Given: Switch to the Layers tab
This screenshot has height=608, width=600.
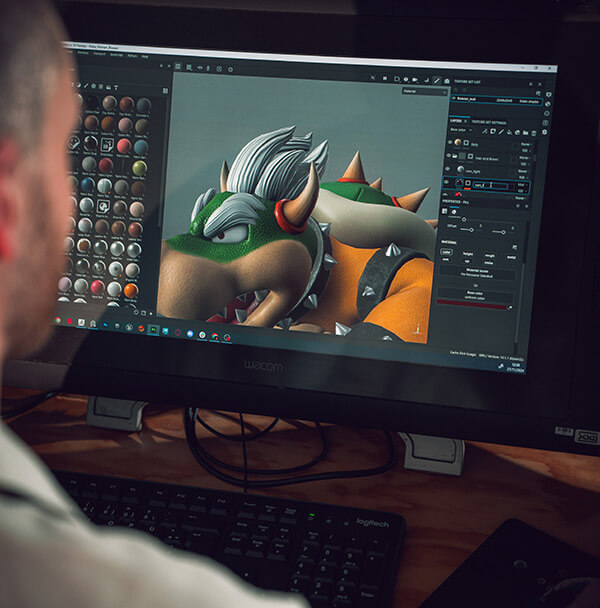Looking at the screenshot, I should [456, 121].
